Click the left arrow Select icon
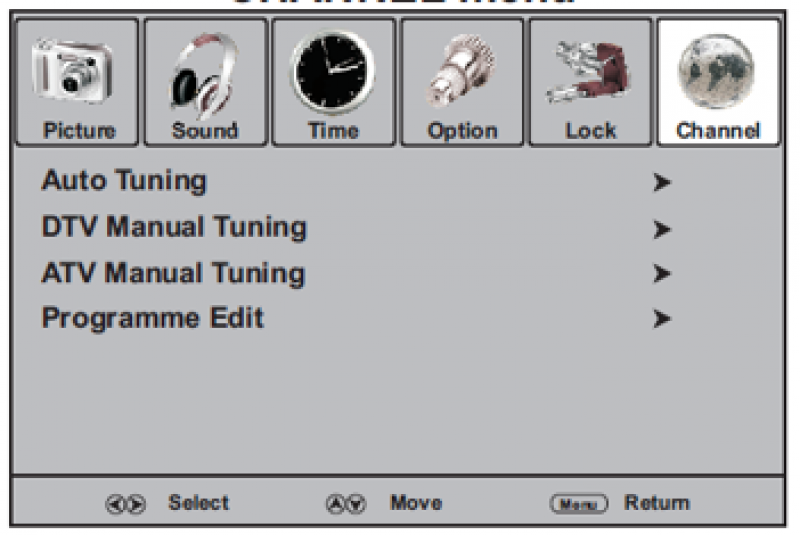Viewport: 800px width, 535px height. [115, 504]
